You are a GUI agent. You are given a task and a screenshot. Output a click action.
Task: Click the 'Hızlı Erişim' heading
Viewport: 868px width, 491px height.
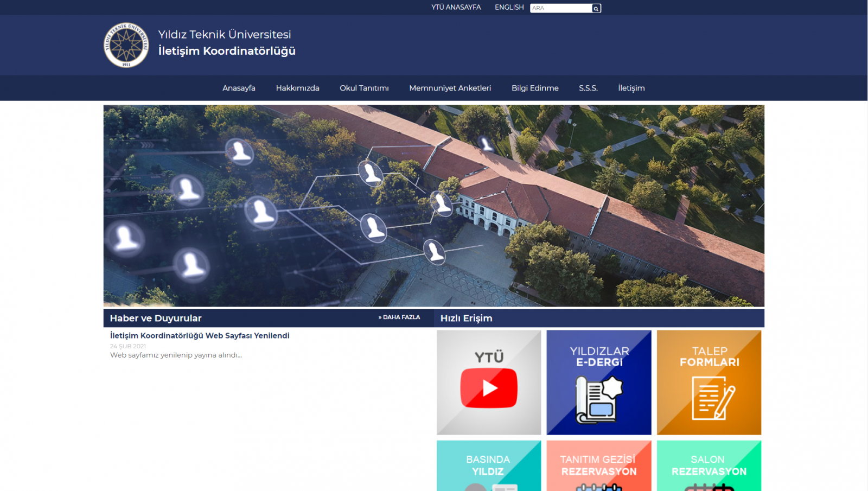[x=467, y=318]
